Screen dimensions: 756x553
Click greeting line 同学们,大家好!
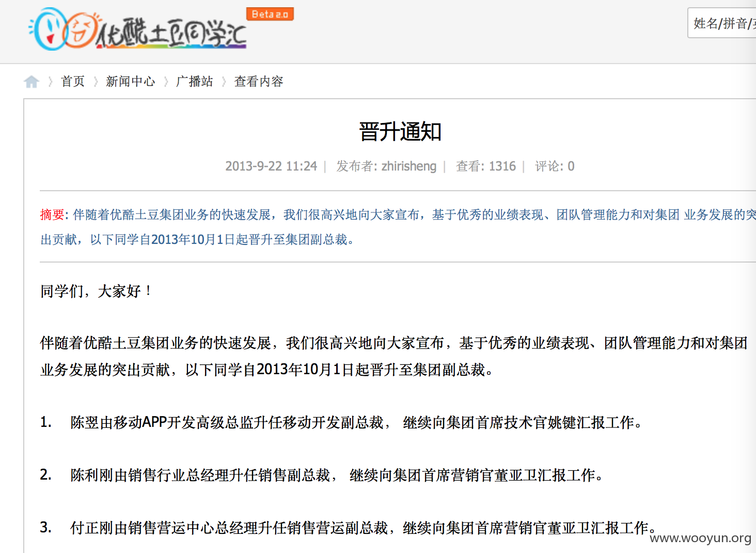(x=96, y=291)
